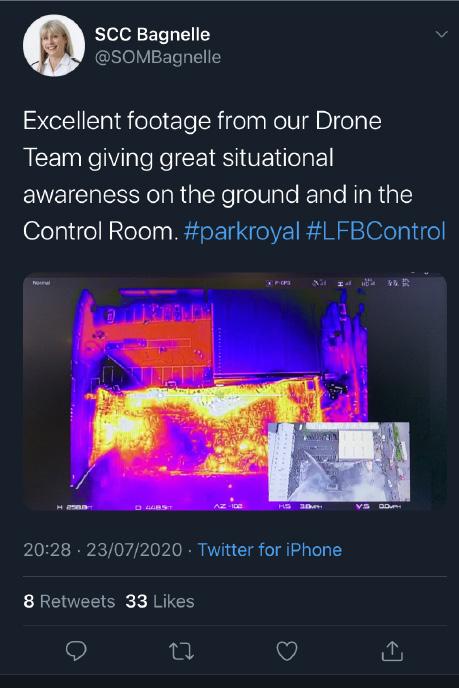Open the share menu with the upload icon
This screenshot has height=688, width=459.
(x=392, y=651)
